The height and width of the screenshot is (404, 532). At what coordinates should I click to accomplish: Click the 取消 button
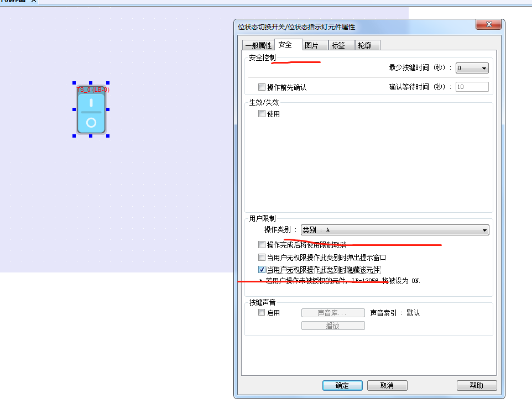click(x=387, y=386)
